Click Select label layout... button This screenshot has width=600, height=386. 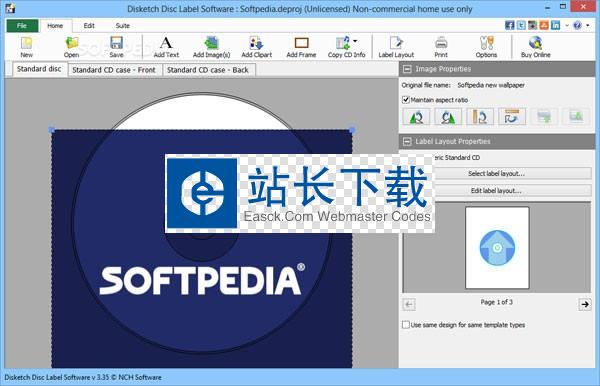[496, 173]
